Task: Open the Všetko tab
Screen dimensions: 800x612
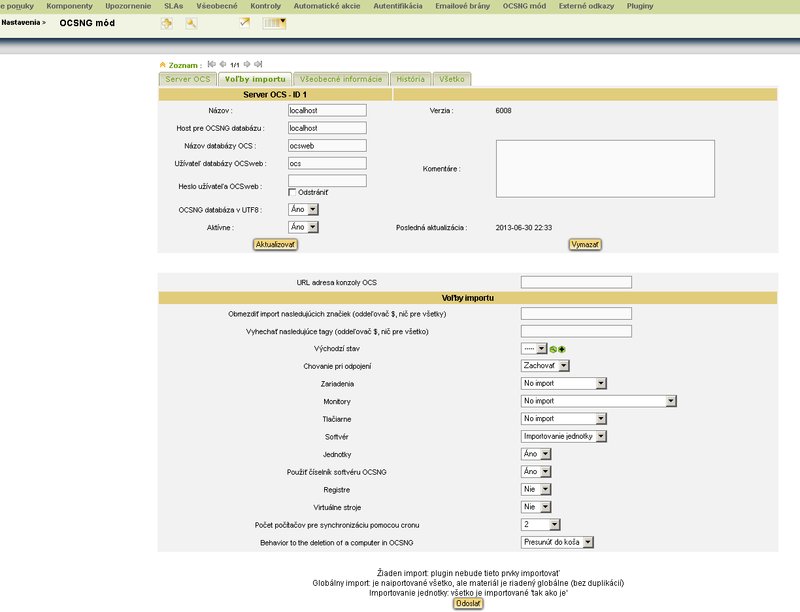Action: point(452,79)
